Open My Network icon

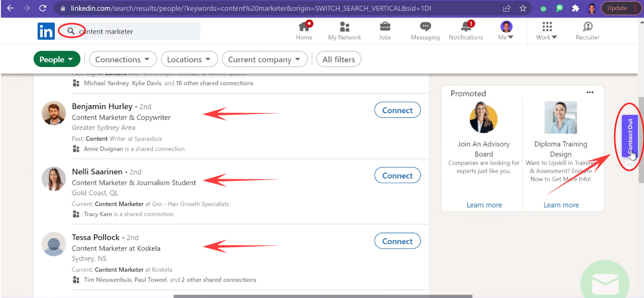point(345,27)
